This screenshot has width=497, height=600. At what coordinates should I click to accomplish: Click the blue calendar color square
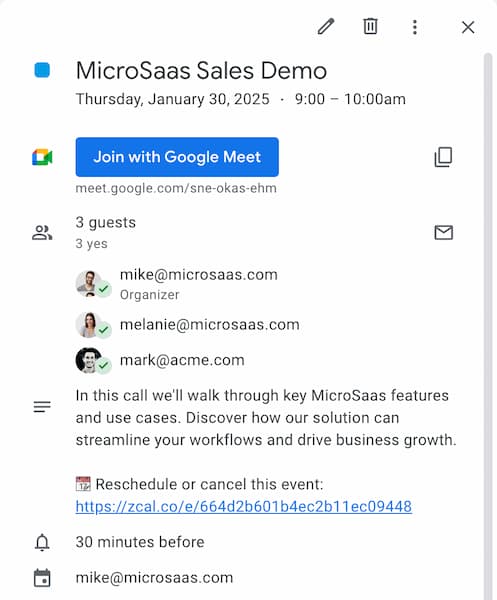[x=42, y=70]
